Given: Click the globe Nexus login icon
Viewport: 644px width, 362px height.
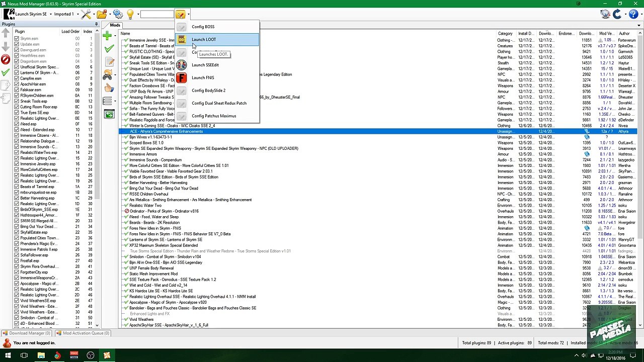Looking at the screenshot, I should pyautogui.click(x=605, y=14).
